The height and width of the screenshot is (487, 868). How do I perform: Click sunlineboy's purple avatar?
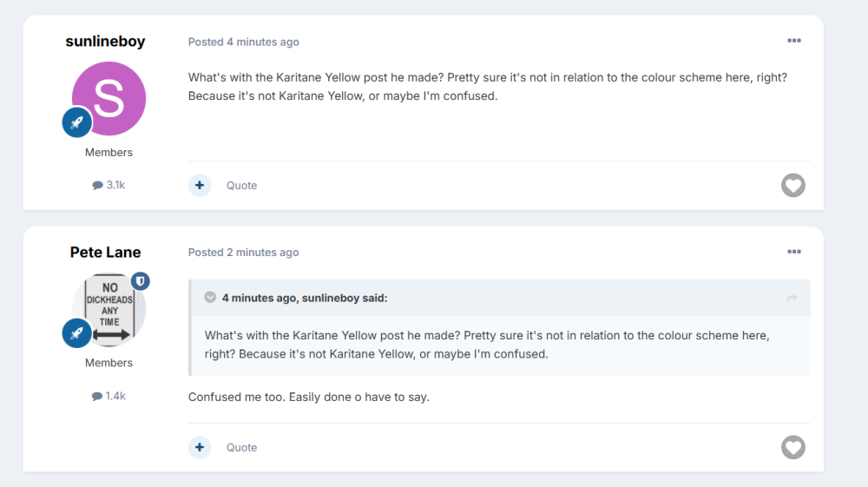point(109,97)
